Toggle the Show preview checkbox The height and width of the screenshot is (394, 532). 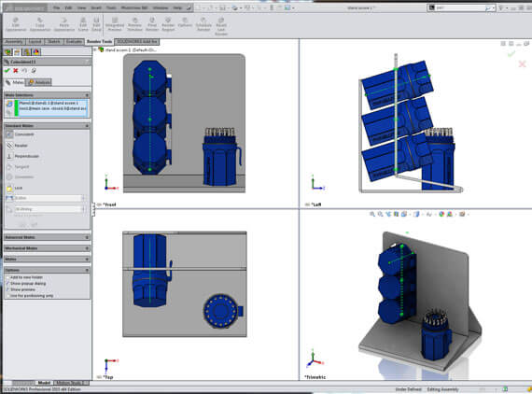(7, 289)
